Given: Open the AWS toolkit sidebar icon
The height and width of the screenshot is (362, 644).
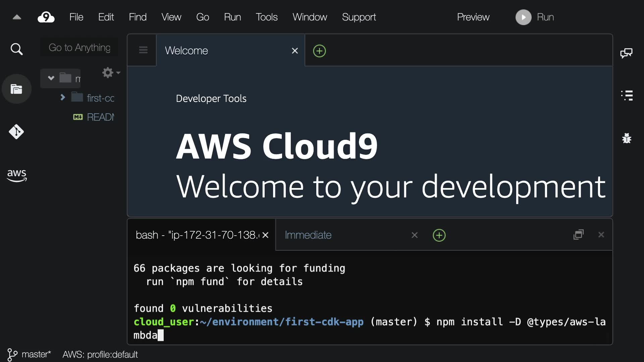Looking at the screenshot, I should point(16,175).
